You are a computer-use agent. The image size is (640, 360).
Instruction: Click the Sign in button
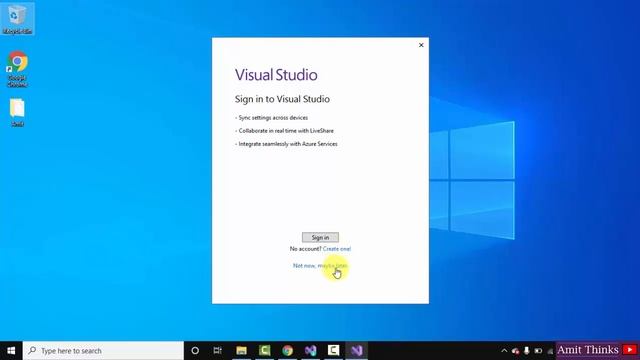point(320,237)
